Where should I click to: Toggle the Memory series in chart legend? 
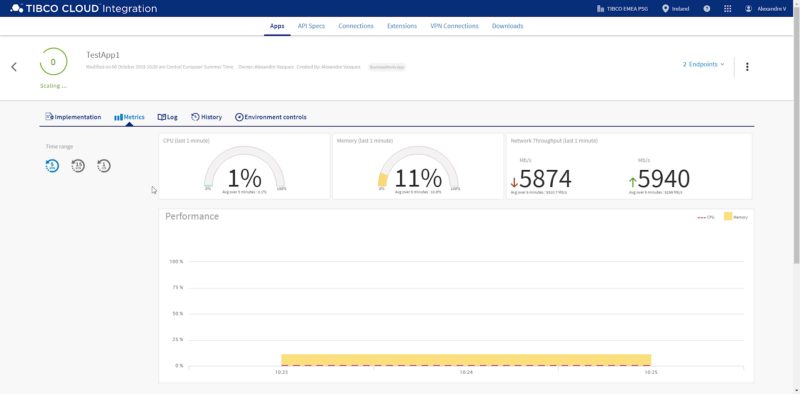tap(736, 217)
